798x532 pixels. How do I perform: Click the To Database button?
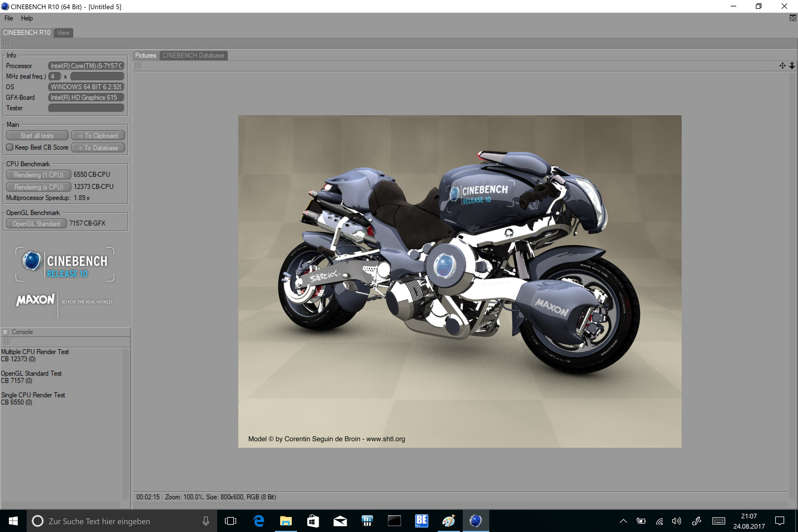[x=98, y=148]
